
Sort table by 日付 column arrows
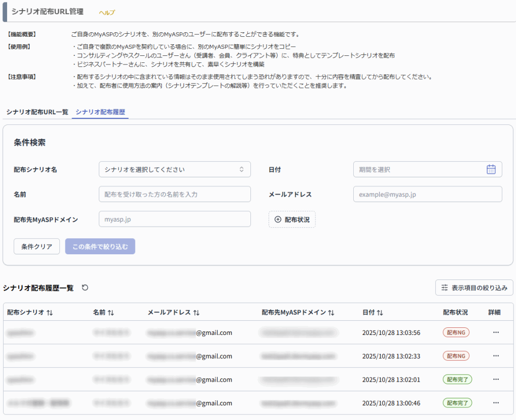pyautogui.click(x=380, y=313)
